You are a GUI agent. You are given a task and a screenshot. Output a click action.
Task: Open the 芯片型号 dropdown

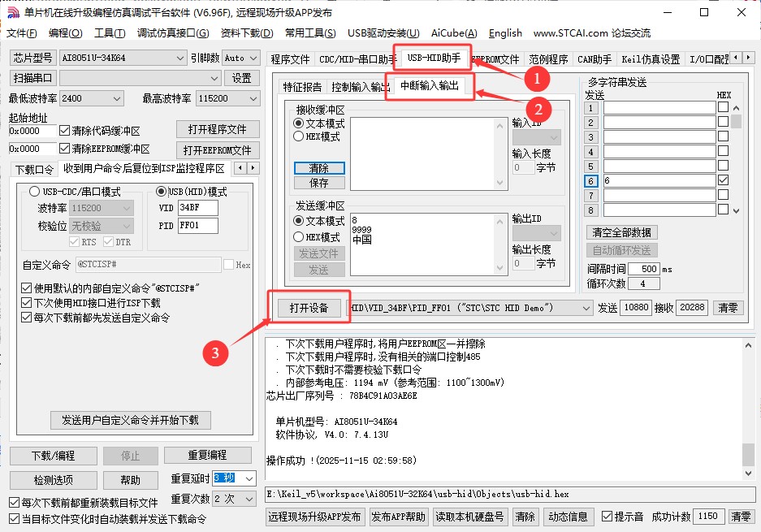(180, 58)
